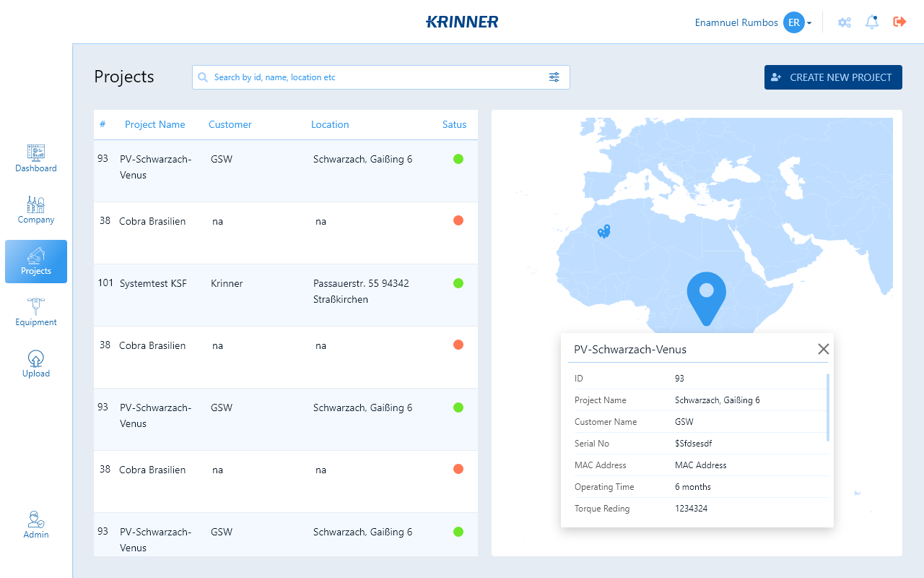Click the MAC Address label in popup

click(601, 465)
